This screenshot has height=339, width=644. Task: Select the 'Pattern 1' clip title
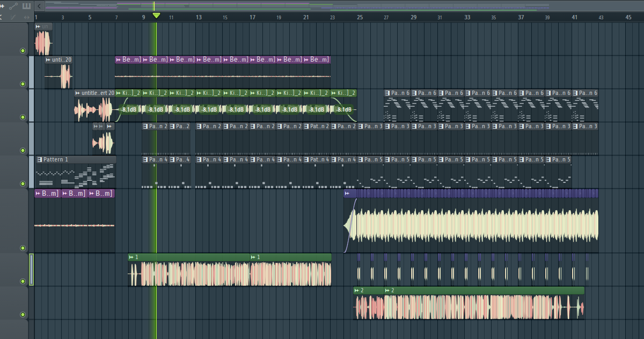pyautogui.click(x=56, y=160)
